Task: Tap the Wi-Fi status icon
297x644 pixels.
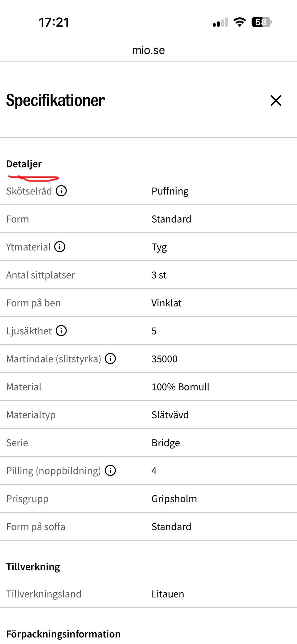Action: 239,22
